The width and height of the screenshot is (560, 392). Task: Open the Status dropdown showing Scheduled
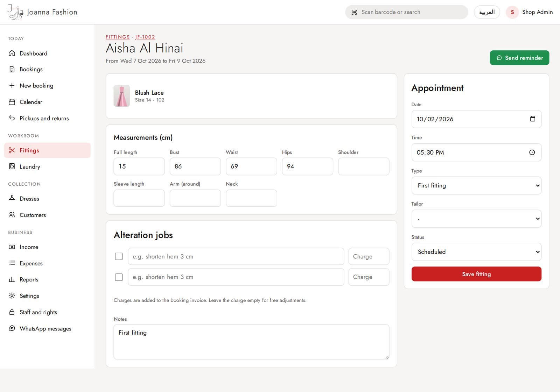pyautogui.click(x=476, y=252)
